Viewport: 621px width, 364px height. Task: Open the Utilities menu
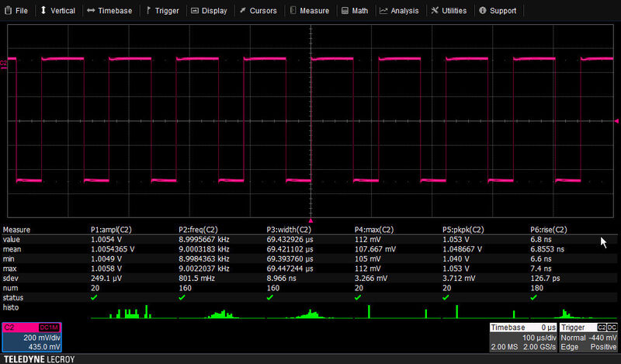point(449,11)
